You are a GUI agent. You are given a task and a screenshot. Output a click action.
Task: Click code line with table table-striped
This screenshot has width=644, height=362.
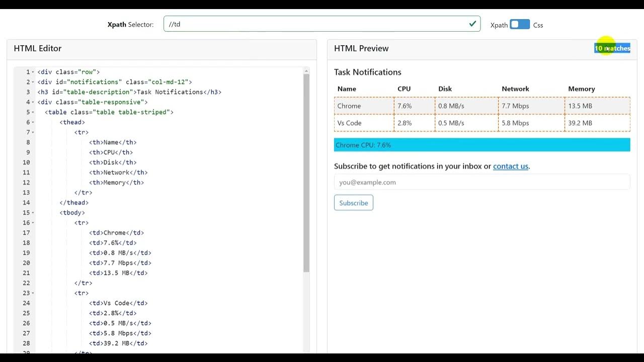(109, 112)
